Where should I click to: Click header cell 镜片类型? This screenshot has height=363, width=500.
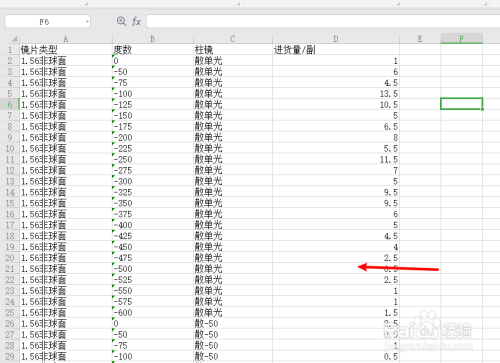66,50
